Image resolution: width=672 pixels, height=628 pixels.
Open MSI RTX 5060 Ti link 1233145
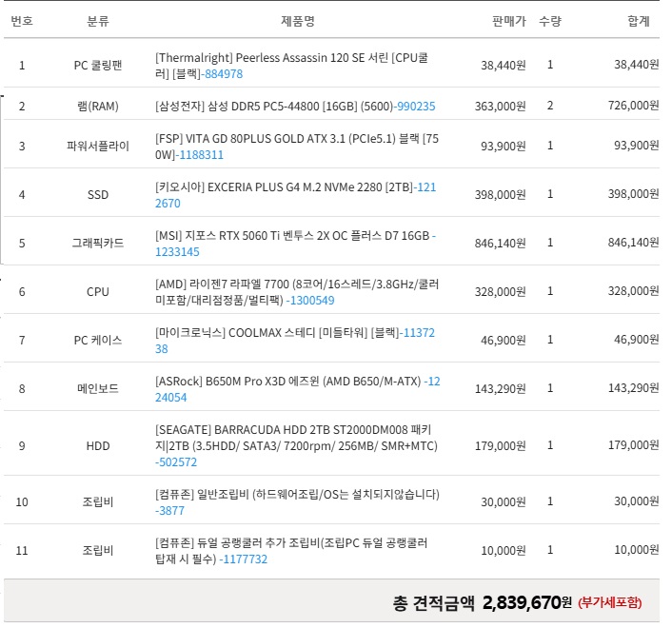[x=177, y=251]
